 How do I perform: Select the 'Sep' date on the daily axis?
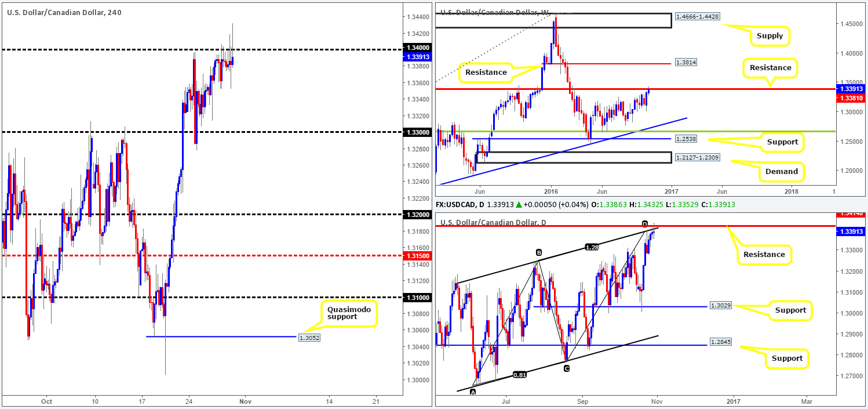pyautogui.click(x=582, y=401)
